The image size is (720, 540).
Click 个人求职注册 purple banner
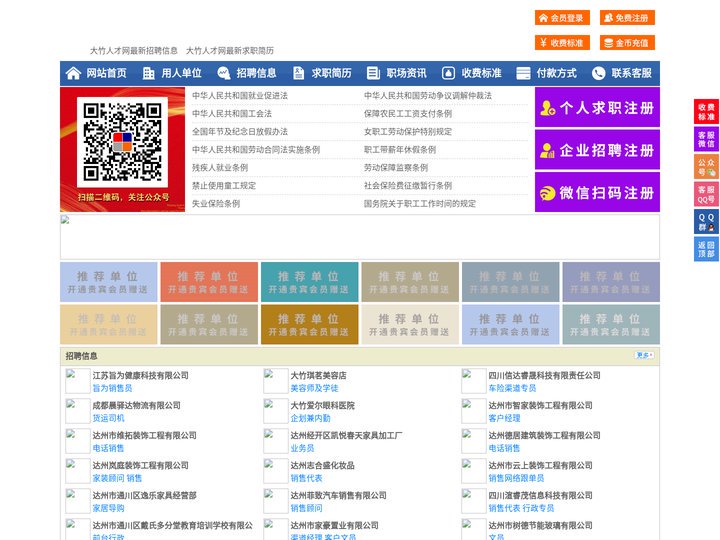597,107
